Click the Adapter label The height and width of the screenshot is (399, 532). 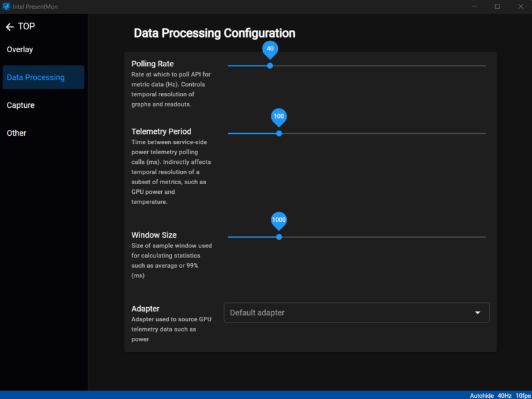click(x=145, y=308)
